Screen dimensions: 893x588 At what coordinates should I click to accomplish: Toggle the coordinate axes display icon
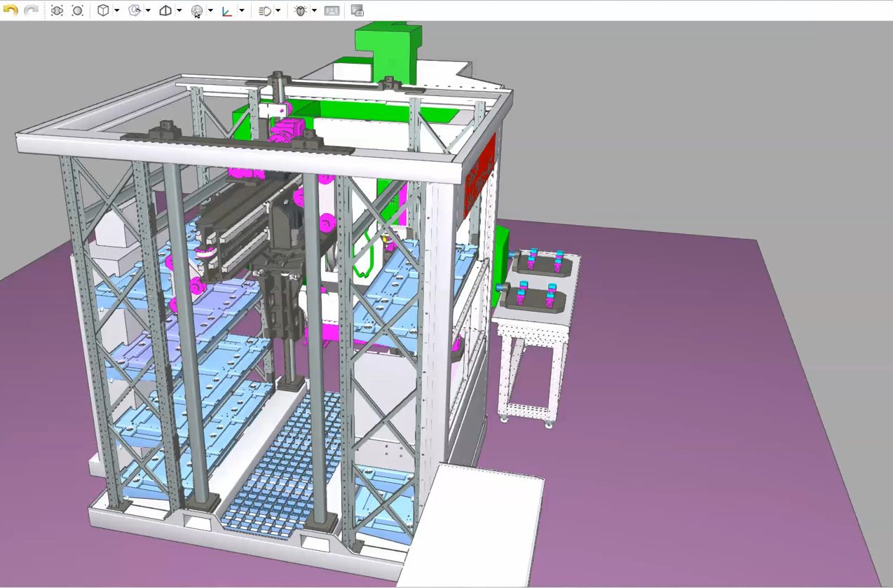227,11
